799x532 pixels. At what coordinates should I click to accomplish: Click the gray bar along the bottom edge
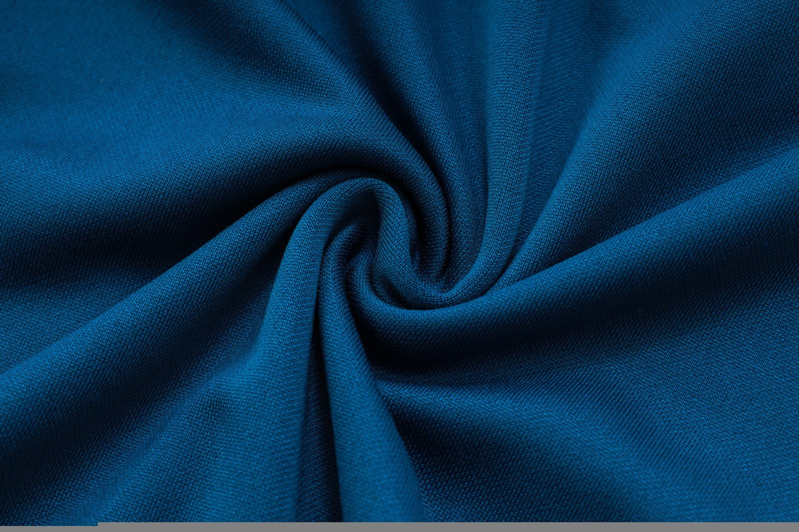tap(449, 527)
